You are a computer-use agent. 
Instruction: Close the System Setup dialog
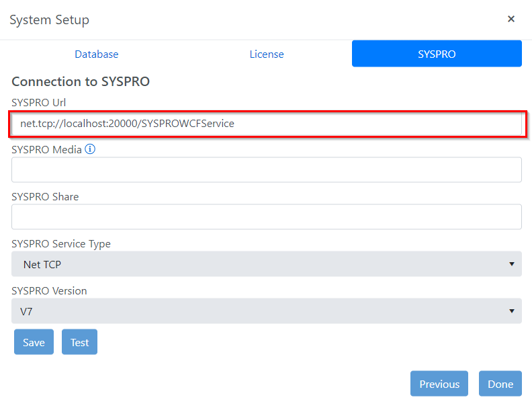(x=511, y=19)
